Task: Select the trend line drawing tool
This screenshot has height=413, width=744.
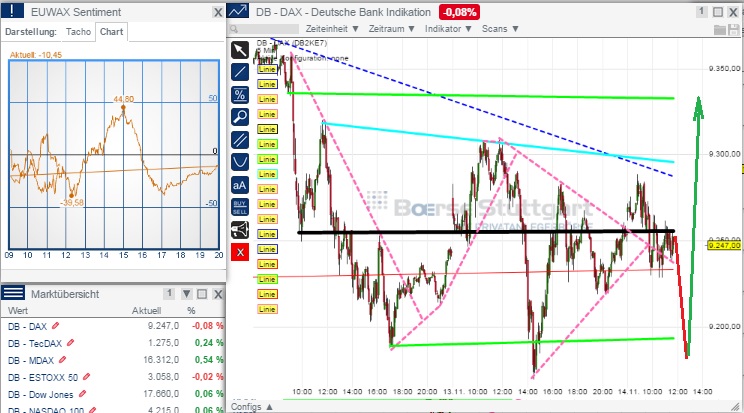Action: (240, 72)
